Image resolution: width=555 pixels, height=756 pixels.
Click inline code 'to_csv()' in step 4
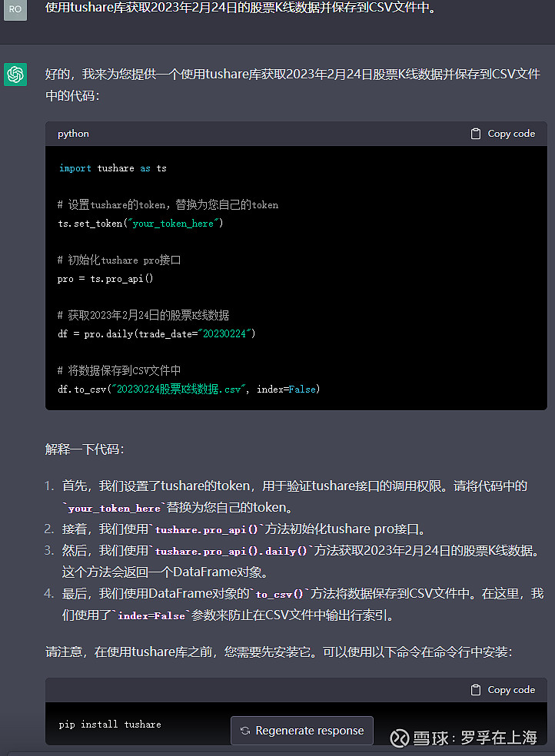[x=279, y=594]
